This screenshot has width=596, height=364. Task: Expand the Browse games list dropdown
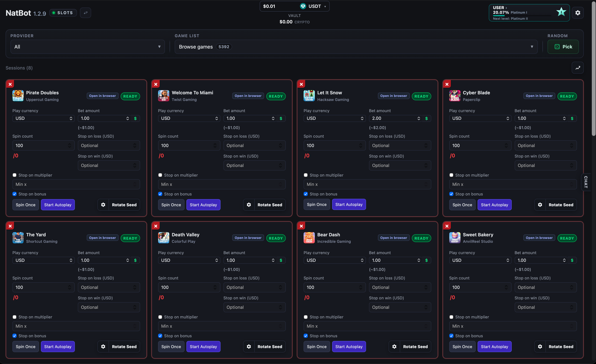[356, 47]
